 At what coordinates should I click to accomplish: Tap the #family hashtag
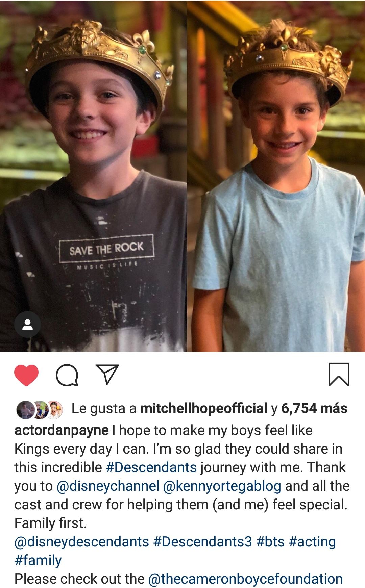pyautogui.click(x=38, y=560)
